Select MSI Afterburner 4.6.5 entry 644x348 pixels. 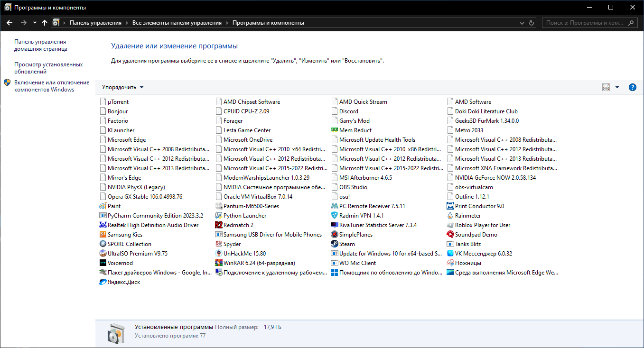(x=362, y=178)
